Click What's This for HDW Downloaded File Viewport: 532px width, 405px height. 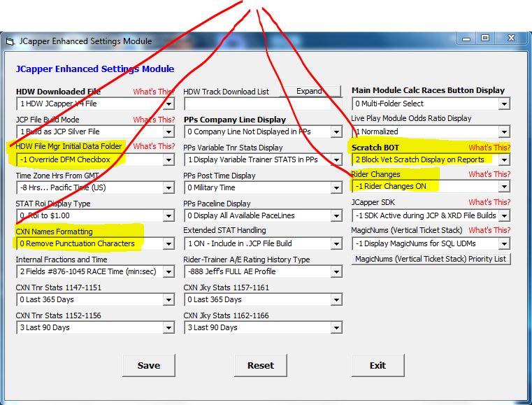(x=154, y=92)
